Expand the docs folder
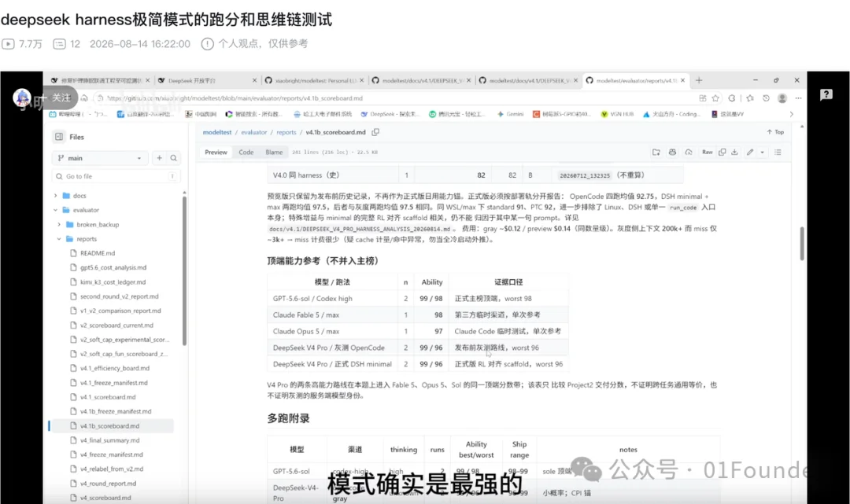Viewport: 850px width, 504px height. pos(55,196)
